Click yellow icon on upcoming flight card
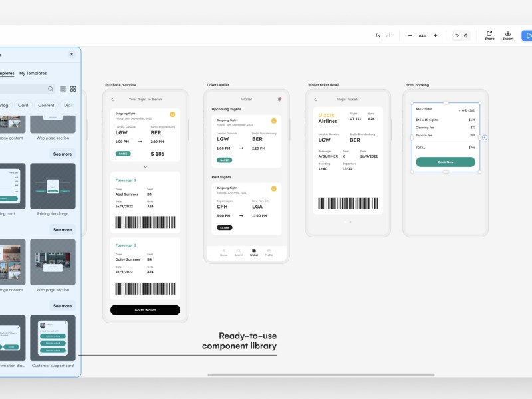The width and height of the screenshot is (532, 399). 274,121
